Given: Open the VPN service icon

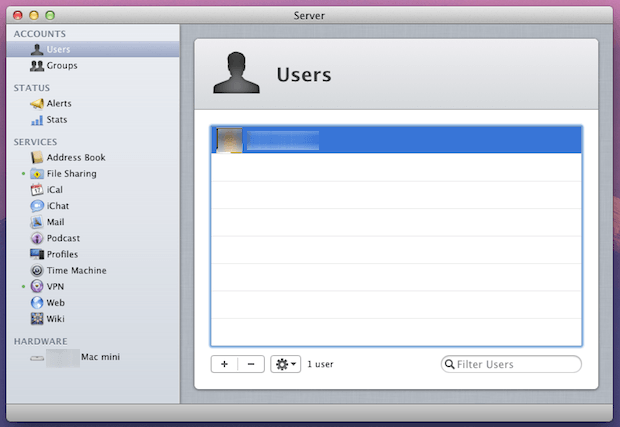Looking at the screenshot, I should point(37,286).
